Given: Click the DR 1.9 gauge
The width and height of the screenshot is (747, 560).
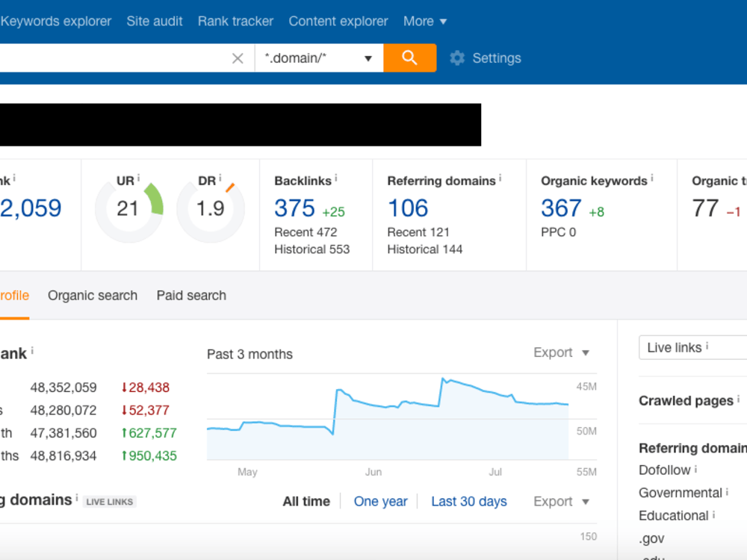Looking at the screenshot, I should tap(211, 208).
